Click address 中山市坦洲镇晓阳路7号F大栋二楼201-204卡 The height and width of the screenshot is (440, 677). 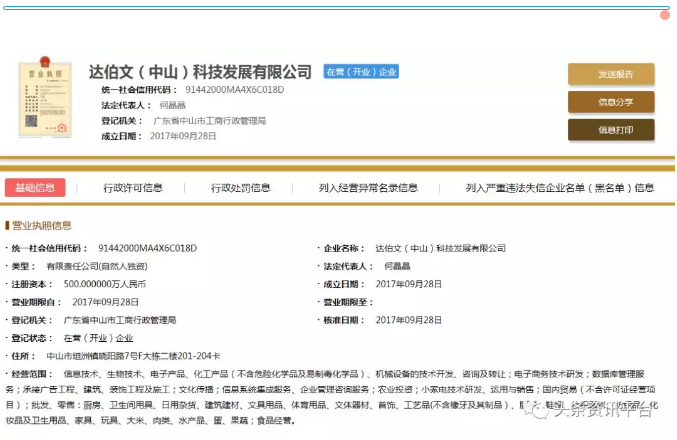click(133, 356)
